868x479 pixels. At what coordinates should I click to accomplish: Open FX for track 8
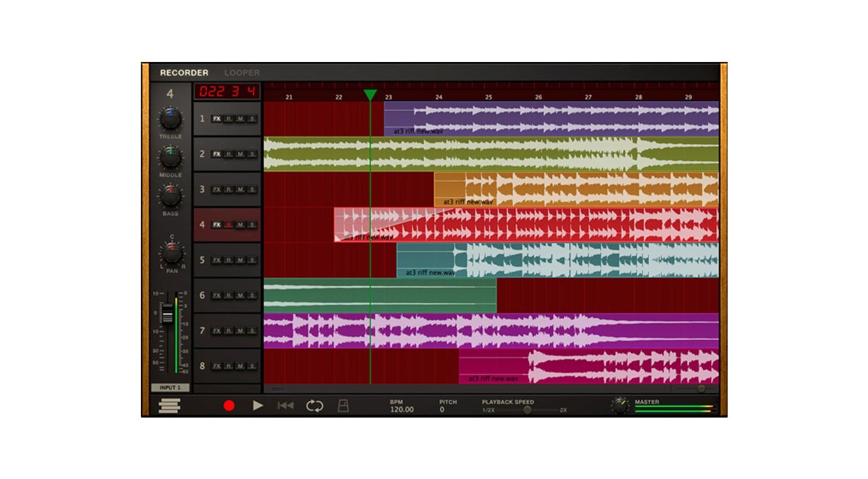(x=216, y=366)
